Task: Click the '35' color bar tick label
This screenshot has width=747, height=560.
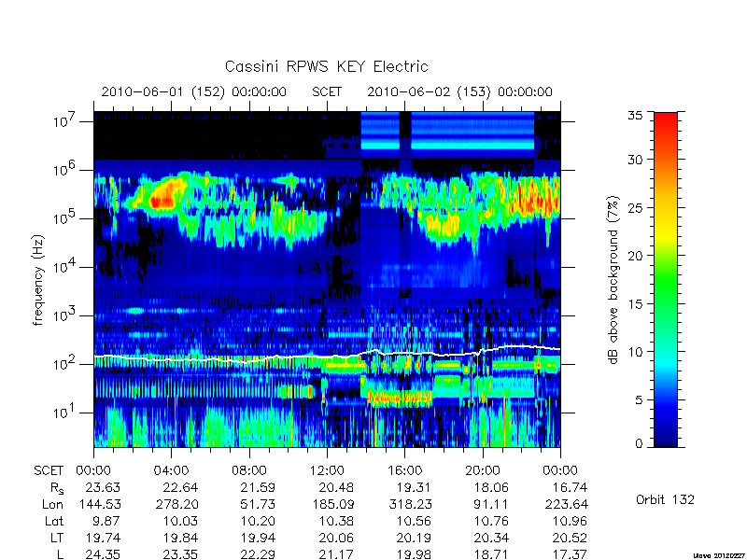Action: [636, 116]
